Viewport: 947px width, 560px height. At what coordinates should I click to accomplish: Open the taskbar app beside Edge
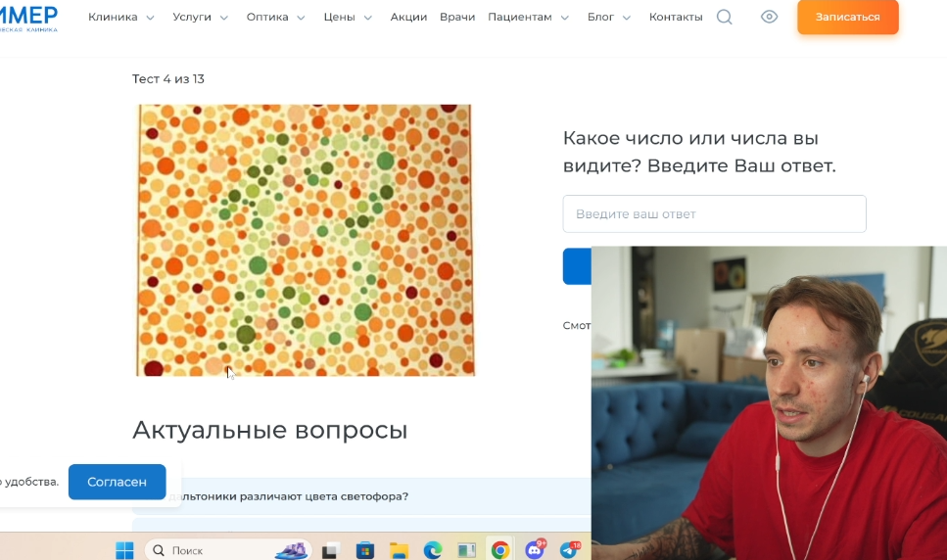point(466,550)
